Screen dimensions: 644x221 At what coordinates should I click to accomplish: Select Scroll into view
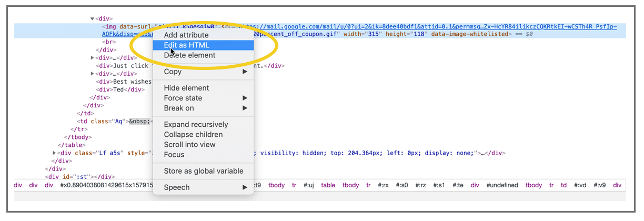[203, 145]
